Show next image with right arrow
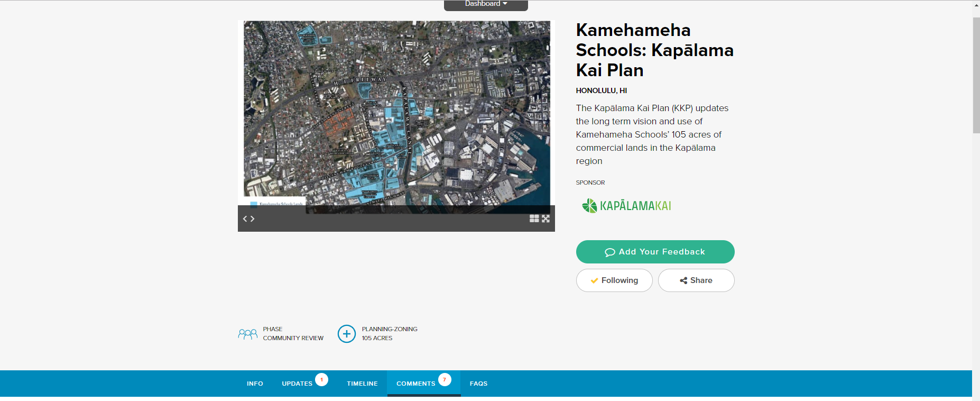980x401 pixels. click(x=253, y=218)
